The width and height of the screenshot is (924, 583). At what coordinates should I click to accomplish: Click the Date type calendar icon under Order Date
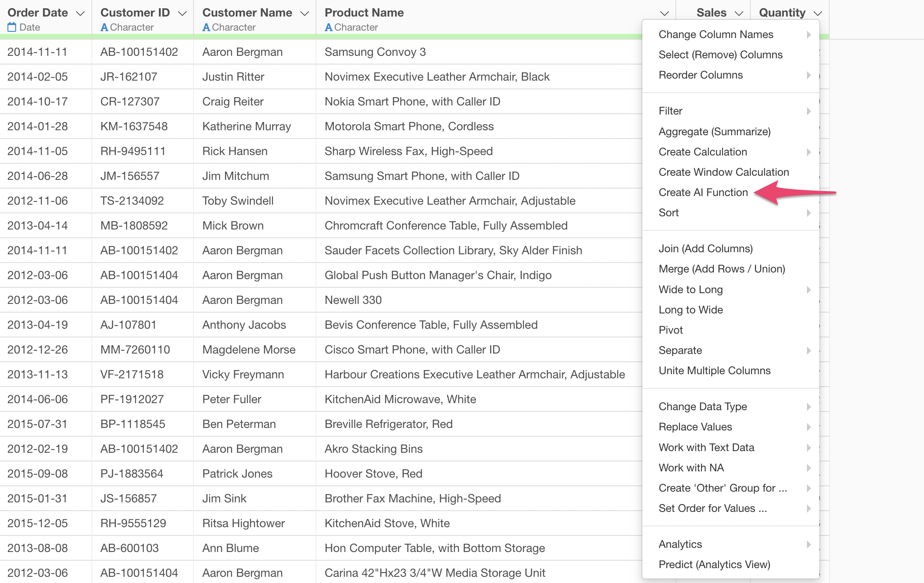12,27
